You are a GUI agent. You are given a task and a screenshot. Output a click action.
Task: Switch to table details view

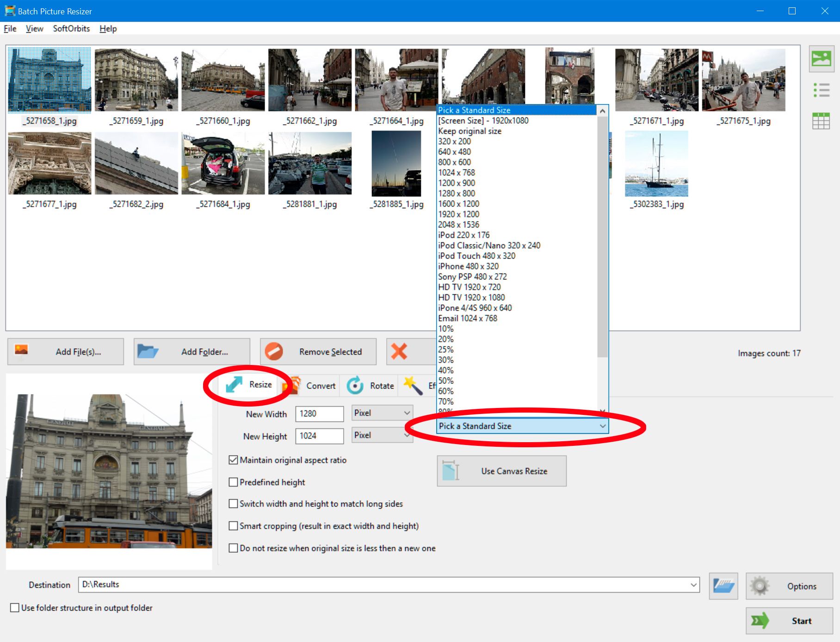[x=822, y=121]
